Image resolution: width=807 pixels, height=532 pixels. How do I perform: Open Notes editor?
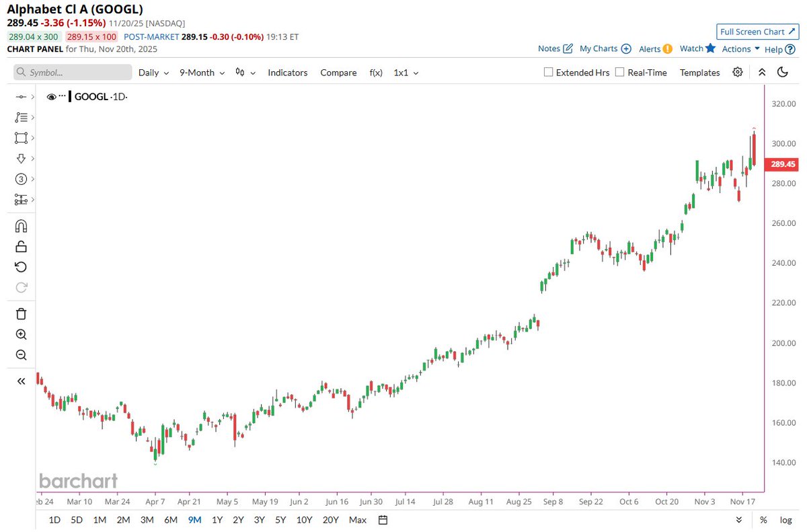(x=555, y=48)
